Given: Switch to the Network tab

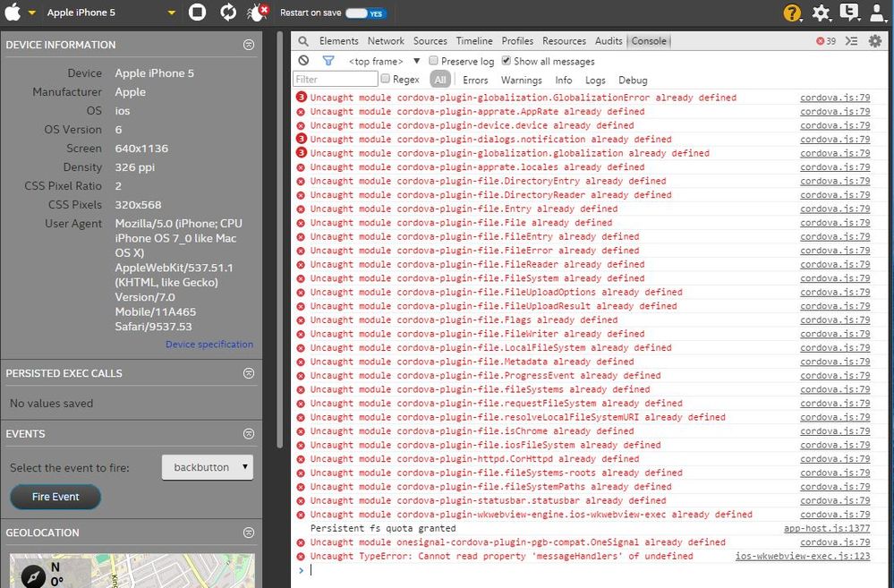Looking at the screenshot, I should click(x=386, y=41).
